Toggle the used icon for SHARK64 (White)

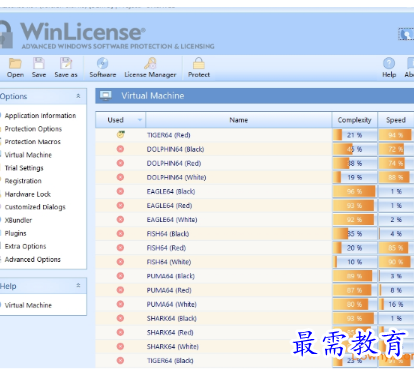pyautogui.click(x=120, y=346)
